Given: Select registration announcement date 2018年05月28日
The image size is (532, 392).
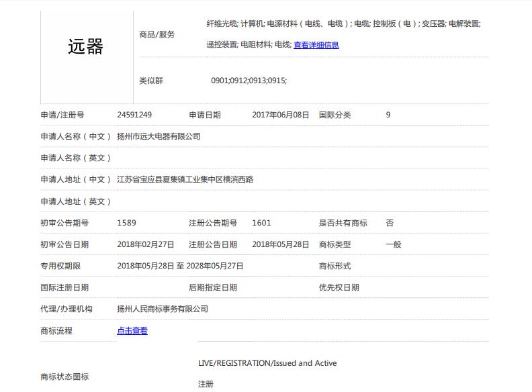Looking at the screenshot, I should click(x=281, y=244).
